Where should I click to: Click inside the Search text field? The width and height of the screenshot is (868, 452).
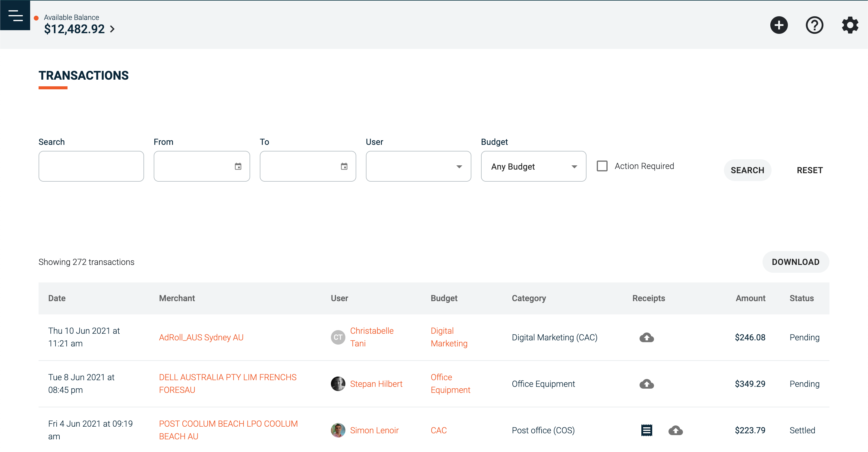91,166
